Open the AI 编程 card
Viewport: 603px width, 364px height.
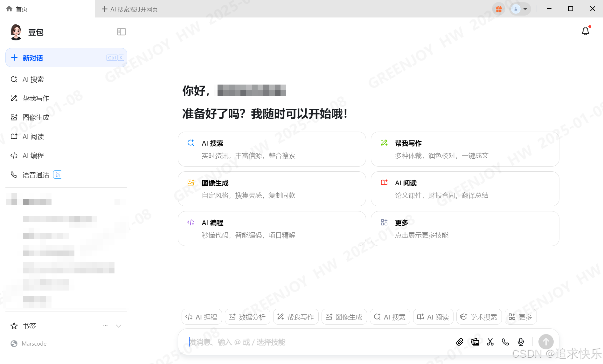point(272,229)
